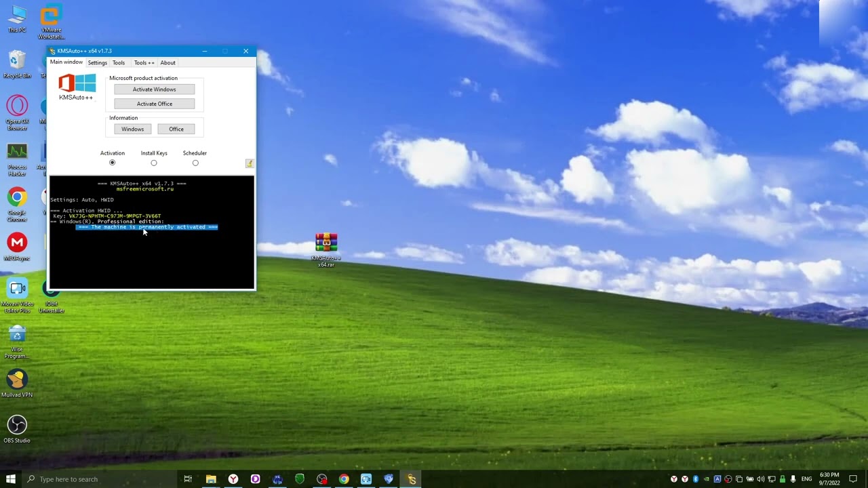This screenshot has width=868, height=488.
Task: Show Office information button
Action: pos(176,129)
